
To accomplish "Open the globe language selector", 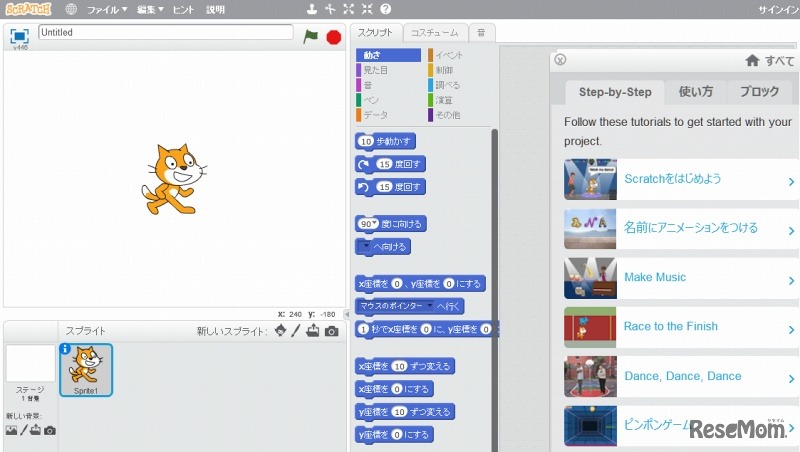I will [x=71, y=9].
